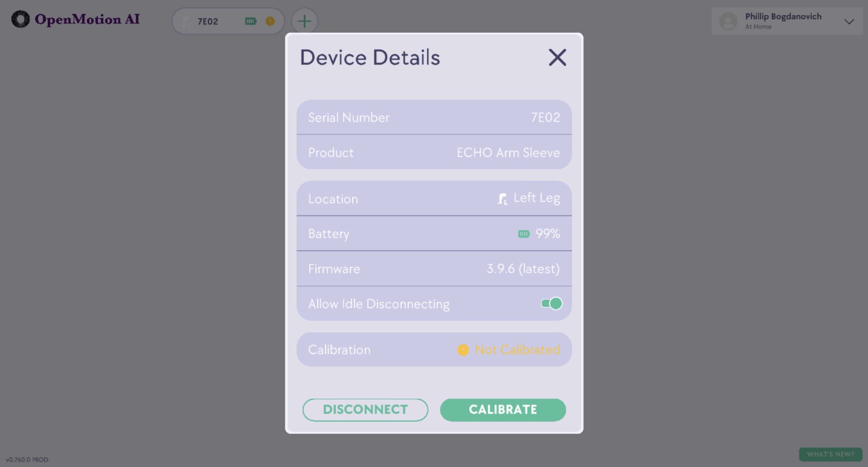Click the yellow warning icon in 7E02 tab
The height and width of the screenshot is (467, 868).
pos(270,21)
